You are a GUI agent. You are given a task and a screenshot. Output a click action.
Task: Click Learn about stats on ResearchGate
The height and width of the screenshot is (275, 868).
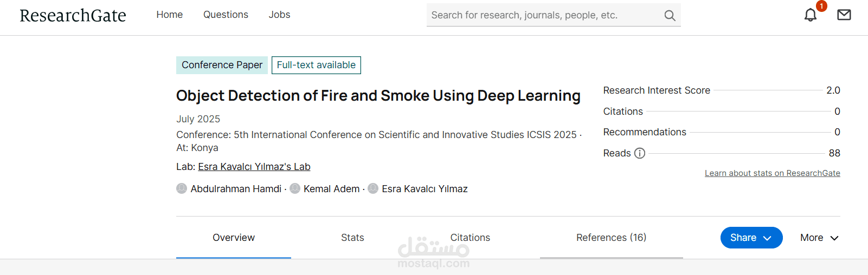pos(772,173)
